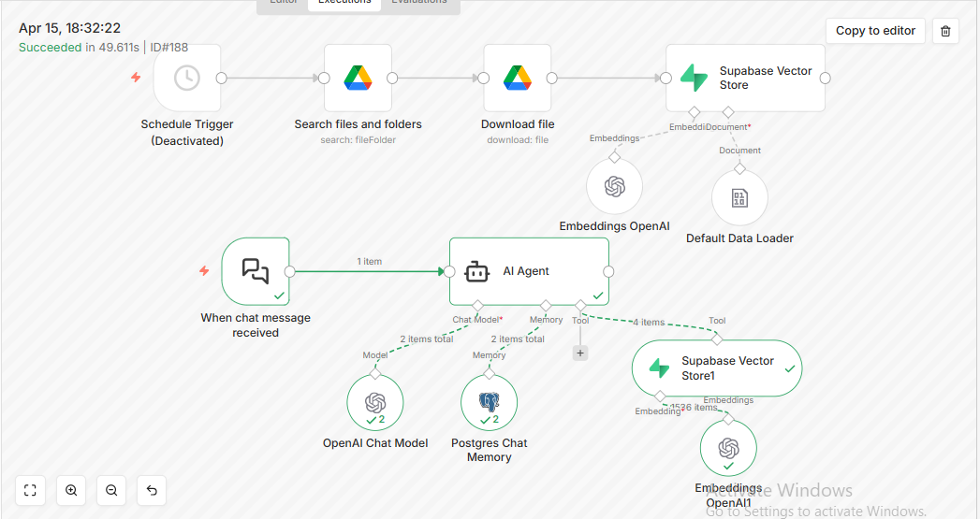Click the Schedule Trigger lightning bolt icon
Image resolution: width=980 pixels, height=519 pixels.
pyautogui.click(x=136, y=78)
